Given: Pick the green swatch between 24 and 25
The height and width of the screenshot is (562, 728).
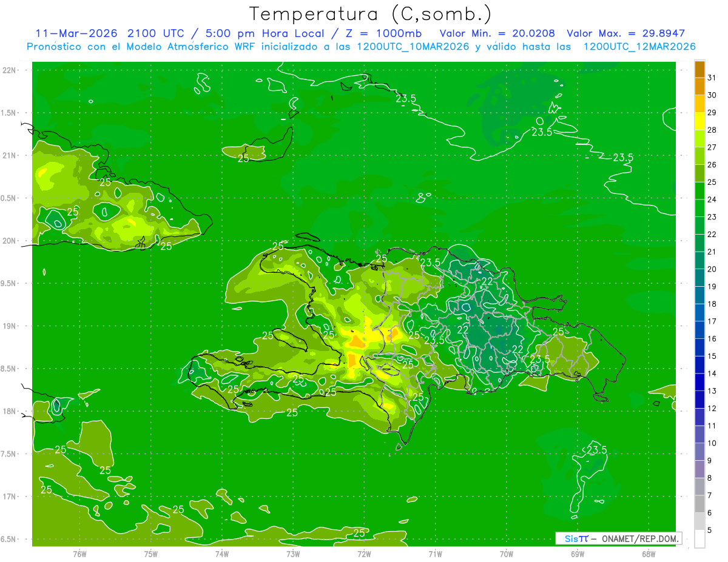Looking at the screenshot, I should click(x=699, y=191).
